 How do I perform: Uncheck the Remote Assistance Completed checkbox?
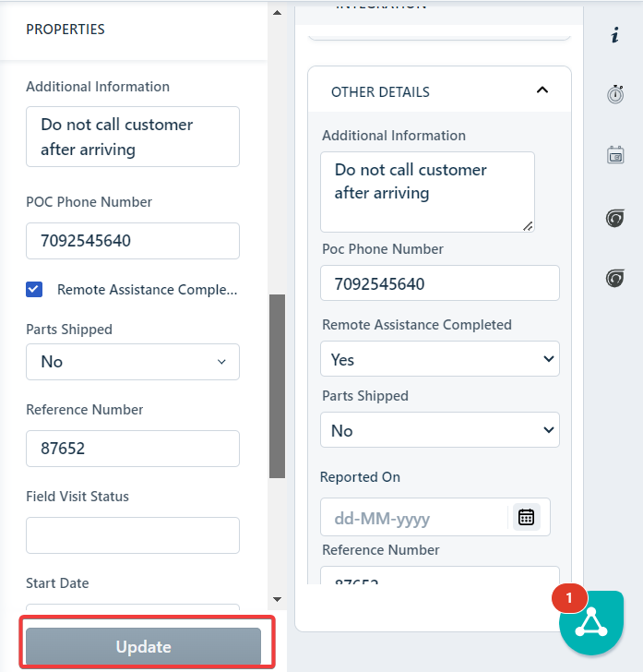pos(34,290)
